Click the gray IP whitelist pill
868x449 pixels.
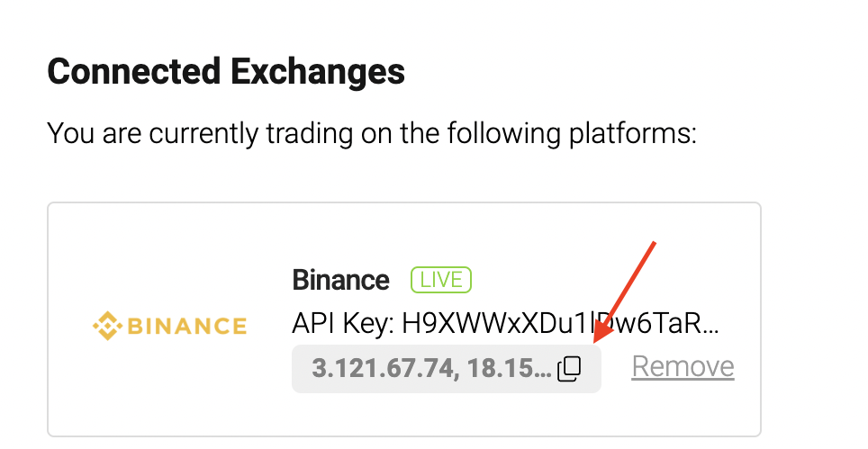(x=447, y=369)
